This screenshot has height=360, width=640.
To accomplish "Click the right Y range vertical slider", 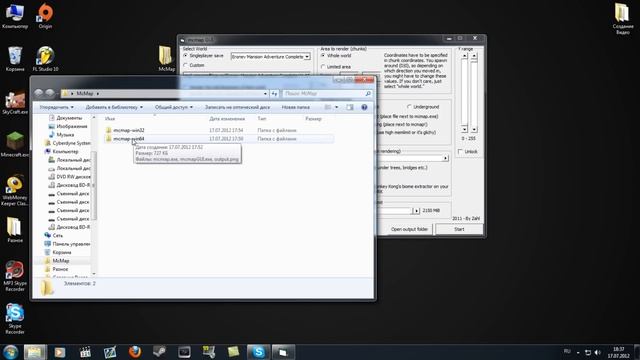I will pyautogui.click(x=474, y=93).
